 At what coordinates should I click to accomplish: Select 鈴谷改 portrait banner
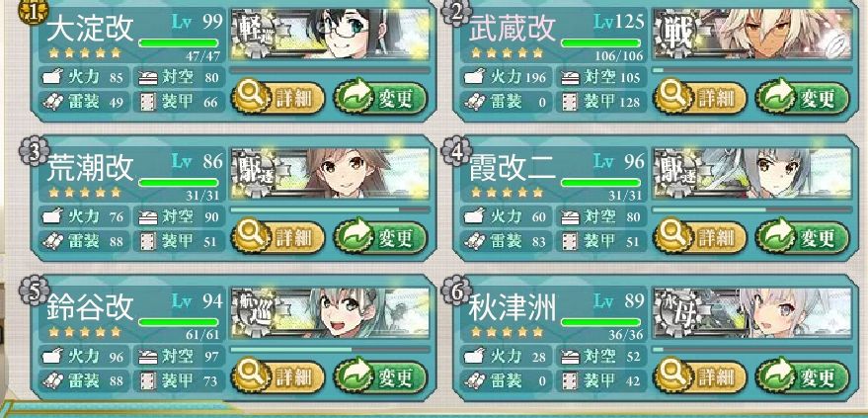point(330,313)
